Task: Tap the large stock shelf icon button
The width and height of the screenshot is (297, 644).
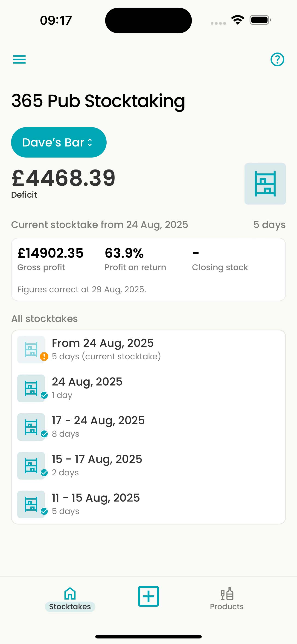Action: tap(265, 184)
